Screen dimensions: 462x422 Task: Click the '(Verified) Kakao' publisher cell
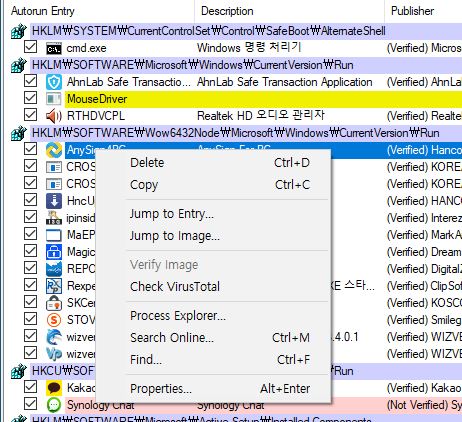tap(424, 388)
